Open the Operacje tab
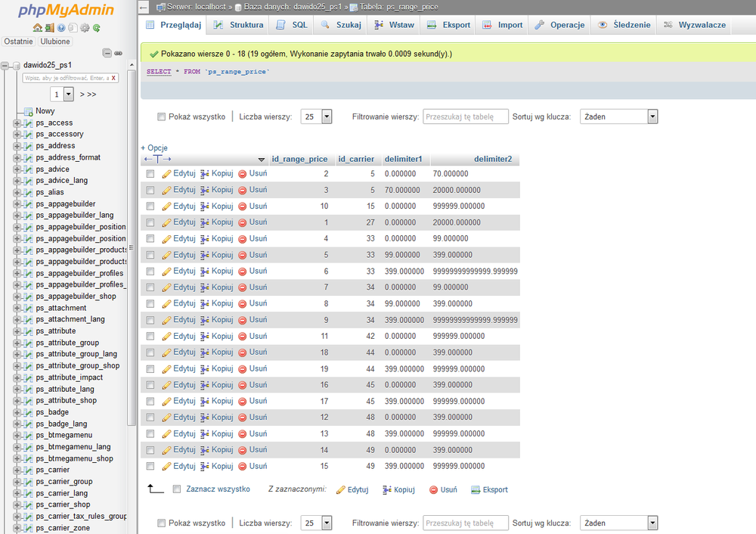Image resolution: width=756 pixels, height=534 pixels. coord(559,25)
